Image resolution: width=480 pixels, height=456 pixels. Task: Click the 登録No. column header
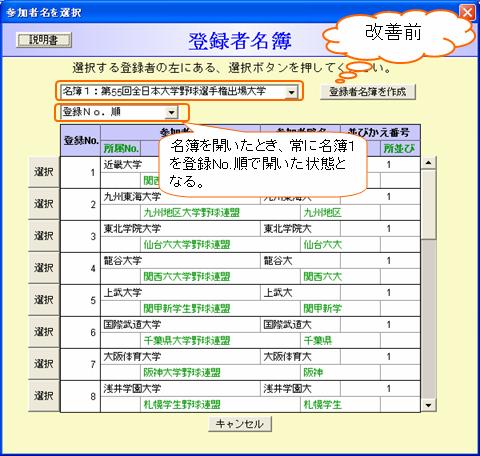click(81, 141)
